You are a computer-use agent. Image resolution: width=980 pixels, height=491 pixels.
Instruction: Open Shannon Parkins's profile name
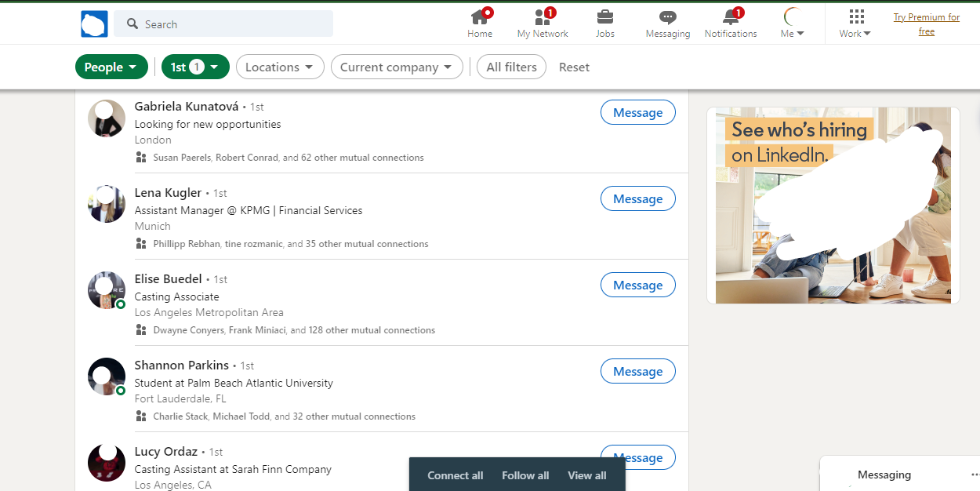(182, 365)
